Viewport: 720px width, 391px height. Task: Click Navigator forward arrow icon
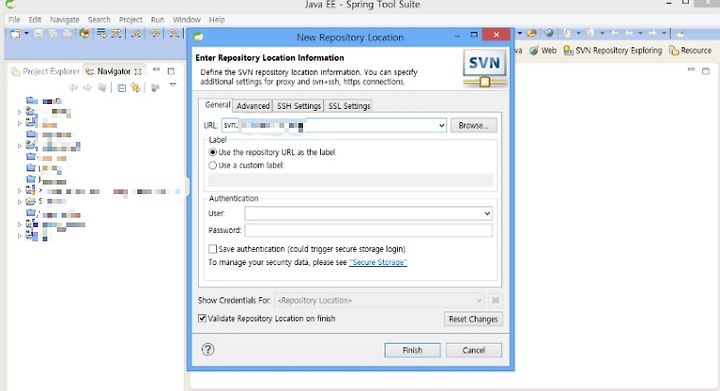click(87, 87)
